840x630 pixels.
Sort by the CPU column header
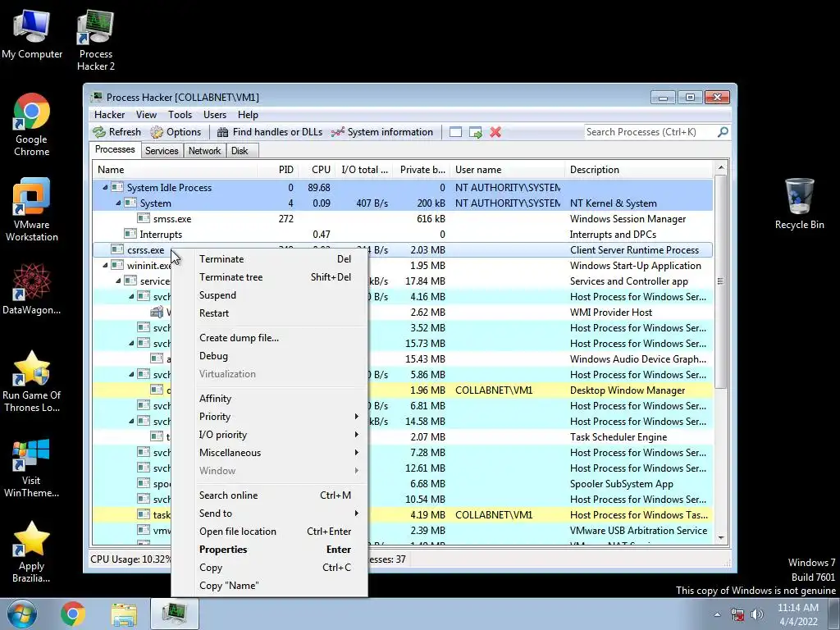[x=317, y=170]
